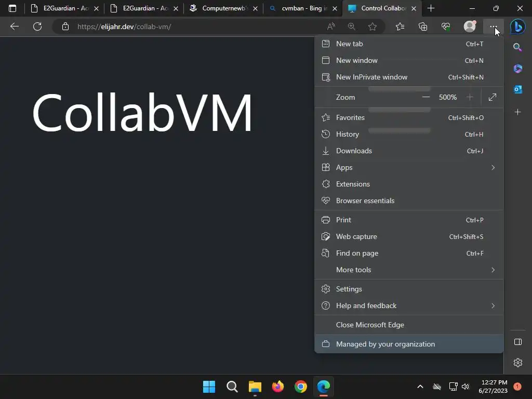The image size is (532, 399).
Task: Open Extensions menu entry
Action: click(408, 184)
